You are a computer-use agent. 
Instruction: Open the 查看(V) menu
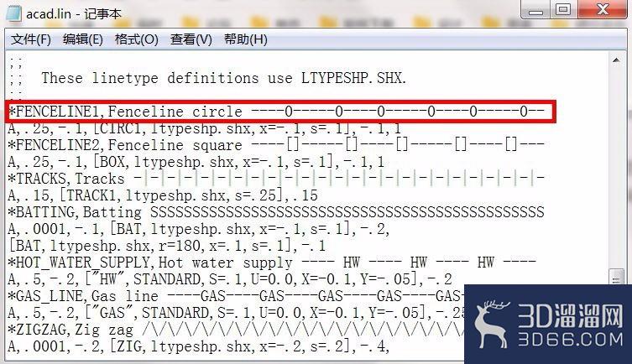point(191,39)
